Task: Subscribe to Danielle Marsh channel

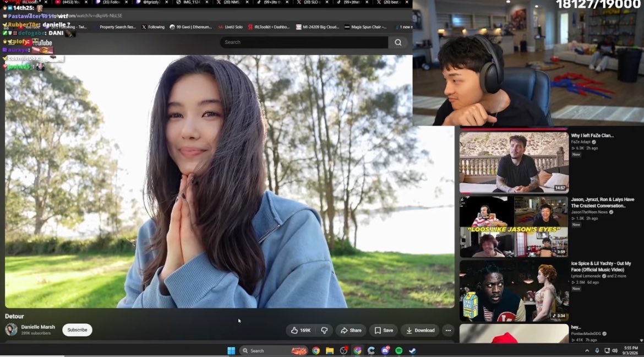Action: tap(77, 330)
